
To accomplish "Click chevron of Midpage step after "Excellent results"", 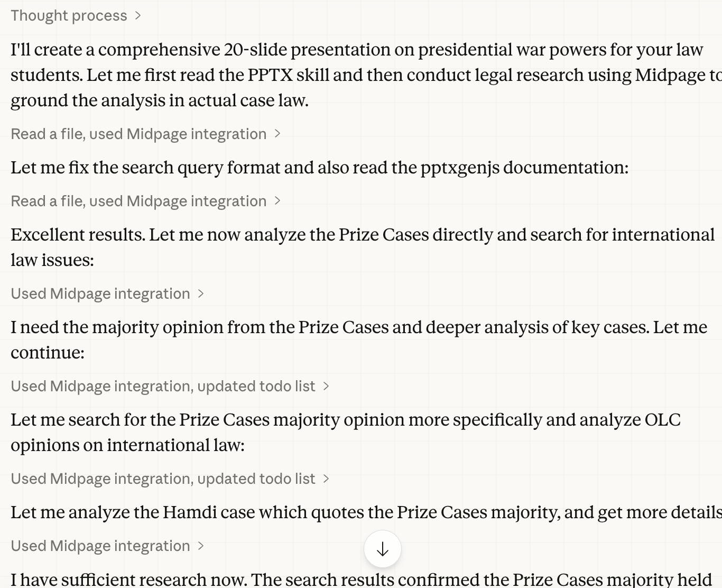I will (201, 294).
